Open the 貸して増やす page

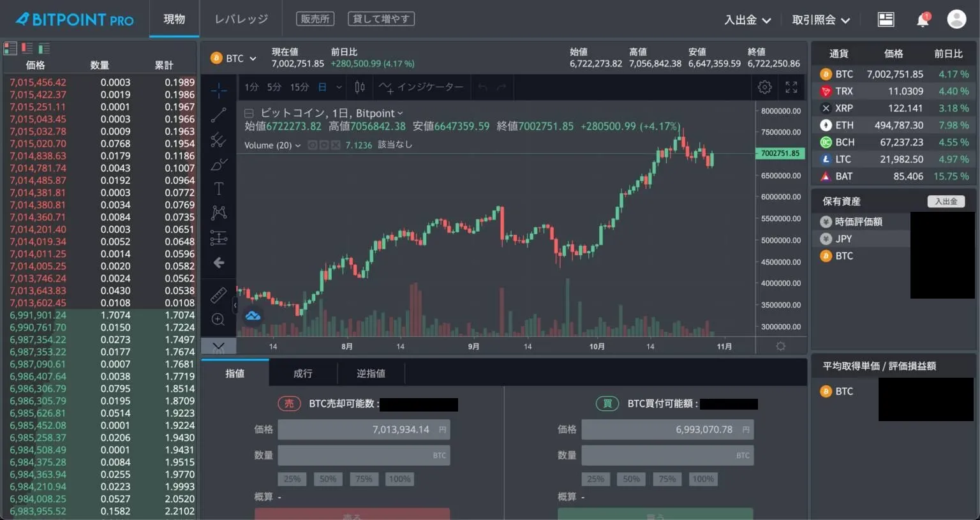381,19
